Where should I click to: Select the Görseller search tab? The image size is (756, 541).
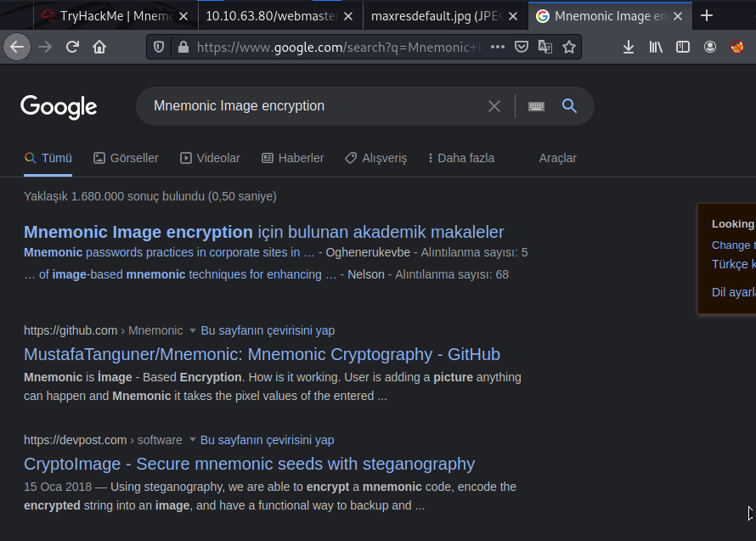[x=126, y=158]
